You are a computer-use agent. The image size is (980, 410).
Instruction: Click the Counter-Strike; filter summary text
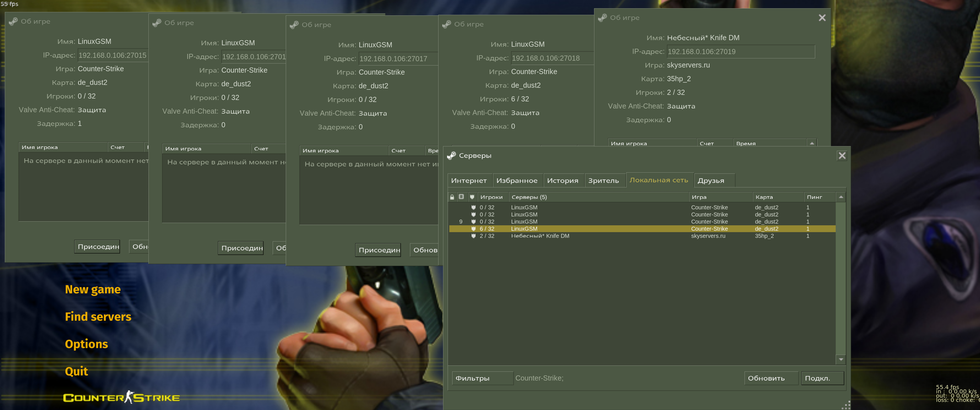[539, 378]
